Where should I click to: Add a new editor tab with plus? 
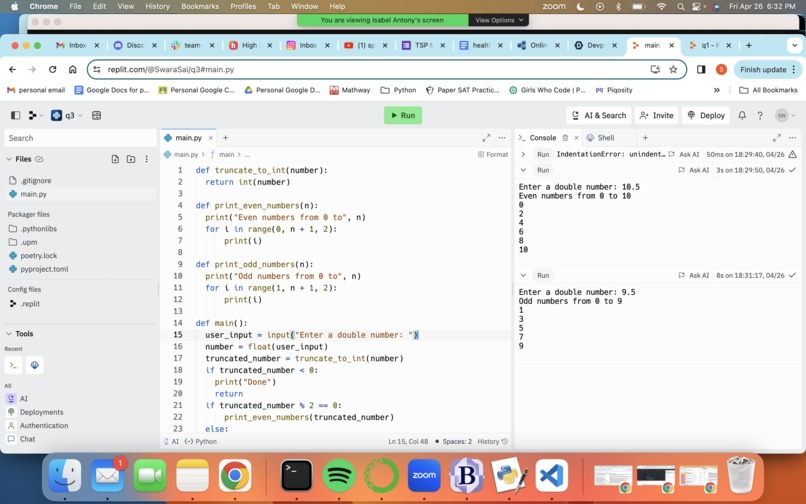pos(225,138)
